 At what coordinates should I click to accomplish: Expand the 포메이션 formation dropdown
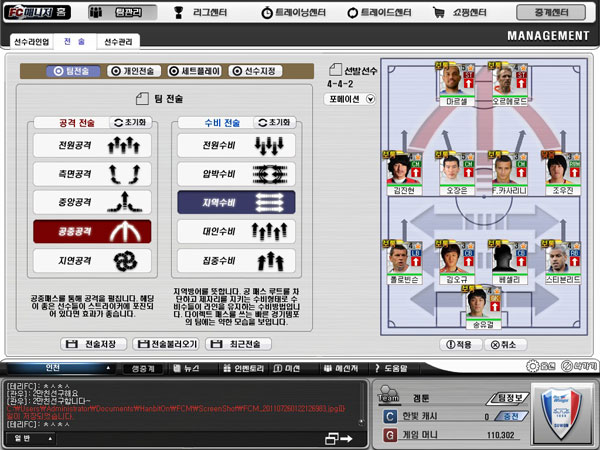352,99
